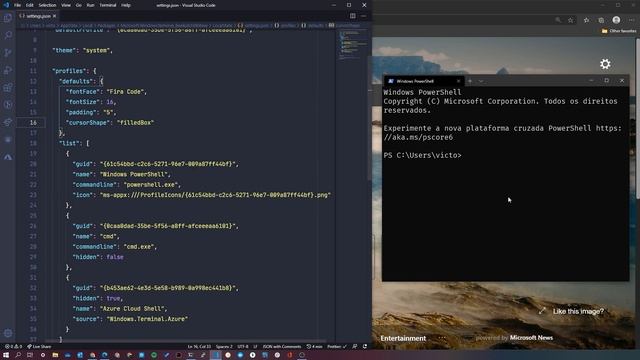Viewport: 640px width, 360px height.
Task: Click the "hidden": false value
Action: pyautogui.click(x=115, y=257)
